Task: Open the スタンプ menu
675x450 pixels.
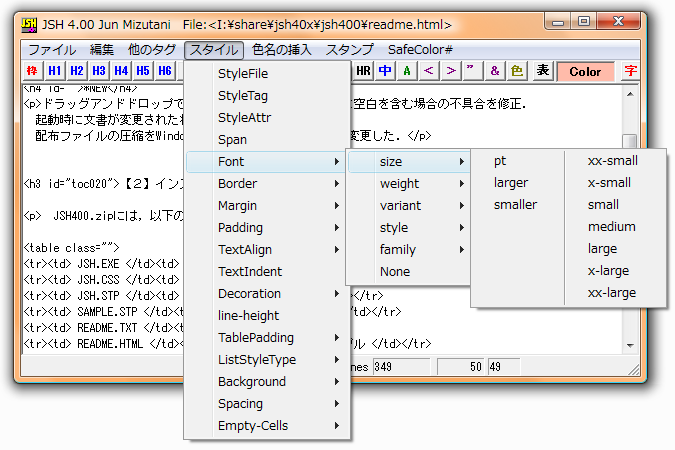Action: pyautogui.click(x=349, y=50)
